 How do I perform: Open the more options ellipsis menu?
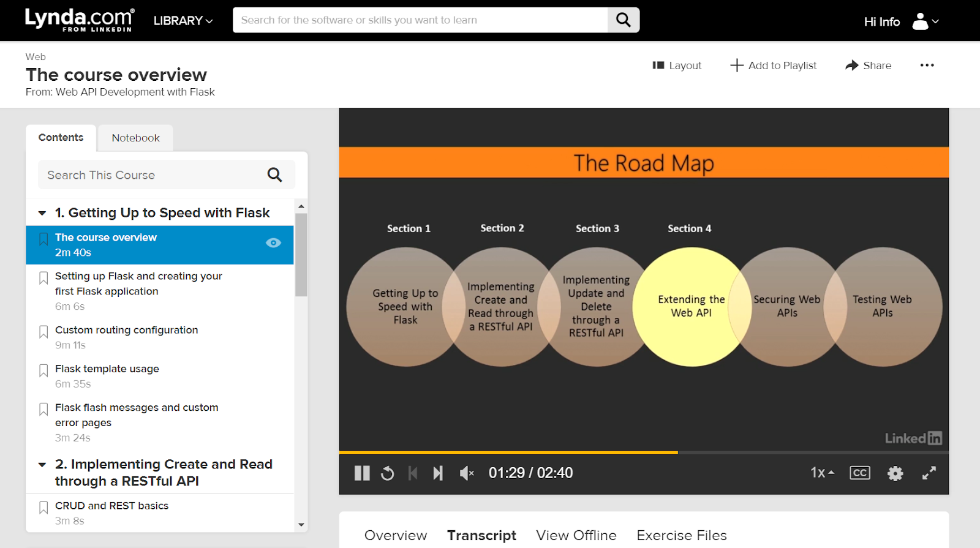[927, 66]
